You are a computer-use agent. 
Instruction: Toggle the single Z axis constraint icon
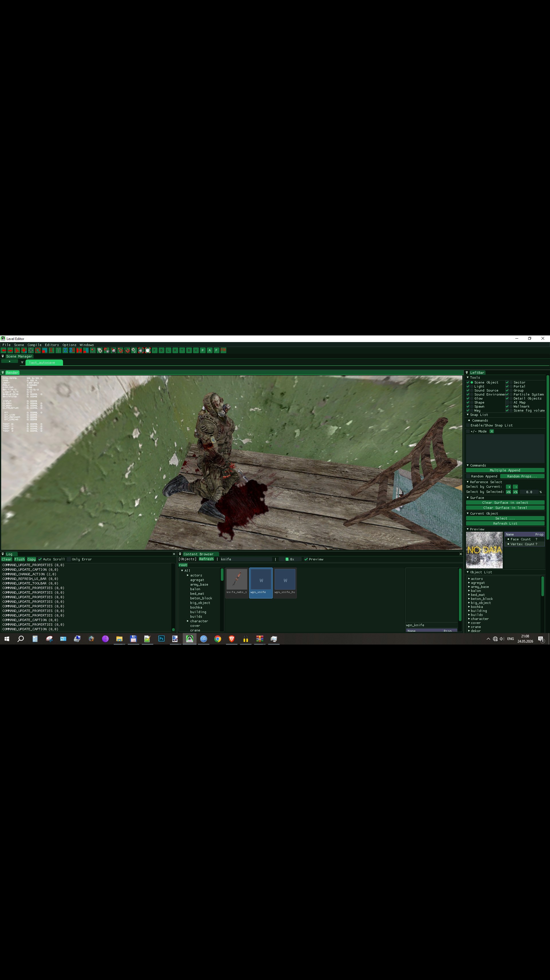[x=65, y=350]
